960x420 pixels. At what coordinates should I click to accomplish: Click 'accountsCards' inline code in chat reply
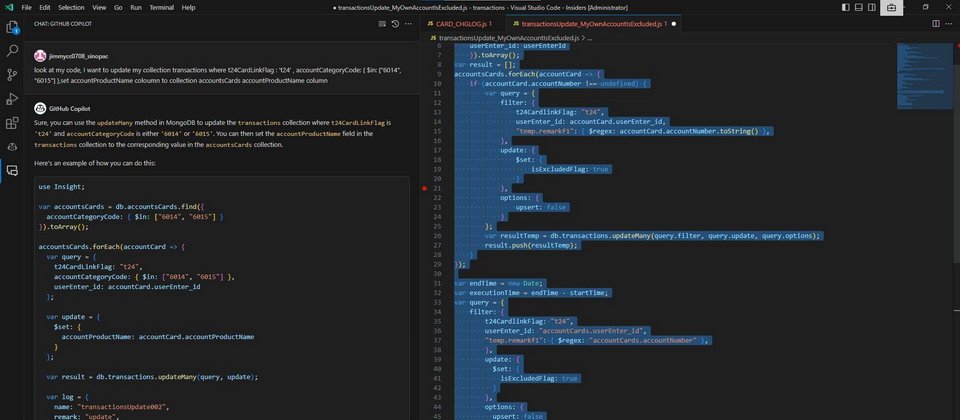[x=228, y=145]
